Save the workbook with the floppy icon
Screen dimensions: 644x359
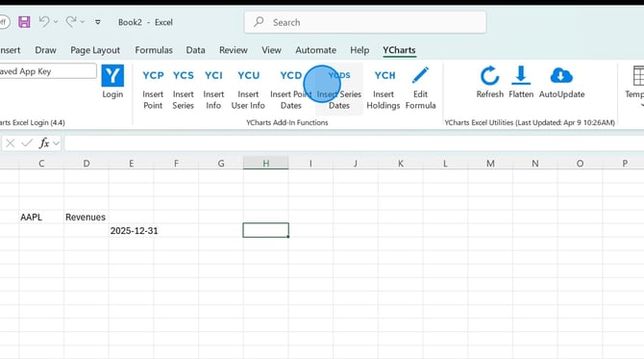[24, 22]
